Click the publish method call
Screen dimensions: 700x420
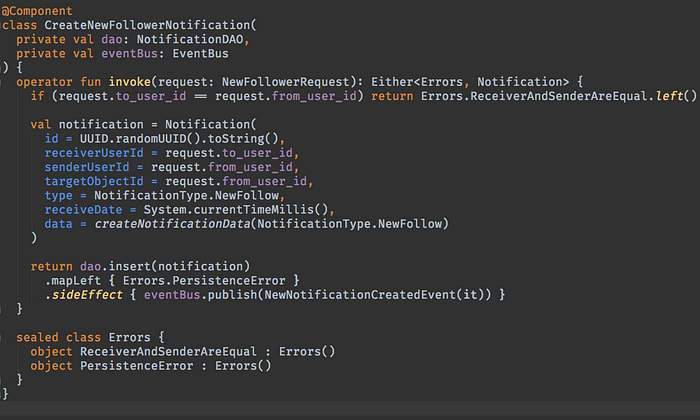point(233,295)
